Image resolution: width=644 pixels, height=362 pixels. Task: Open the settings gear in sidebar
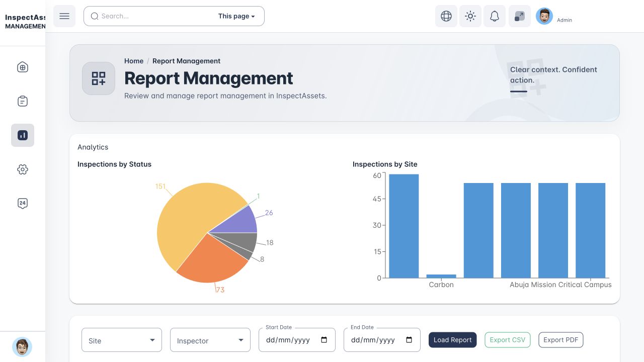23,169
